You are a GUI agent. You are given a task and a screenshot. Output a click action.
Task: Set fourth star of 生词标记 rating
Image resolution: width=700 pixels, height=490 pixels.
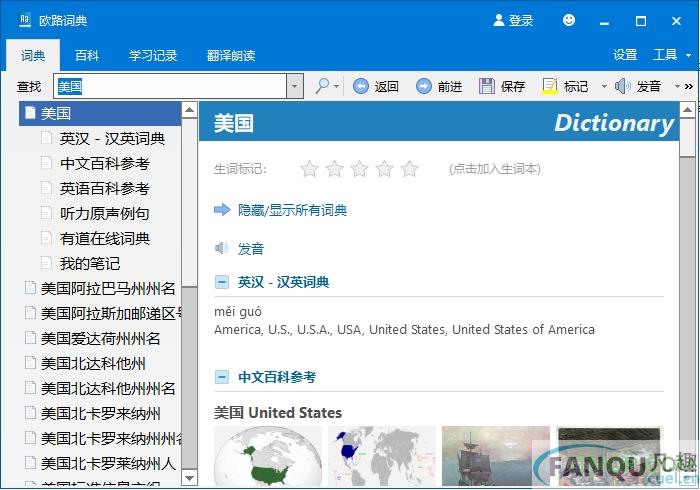point(384,169)
